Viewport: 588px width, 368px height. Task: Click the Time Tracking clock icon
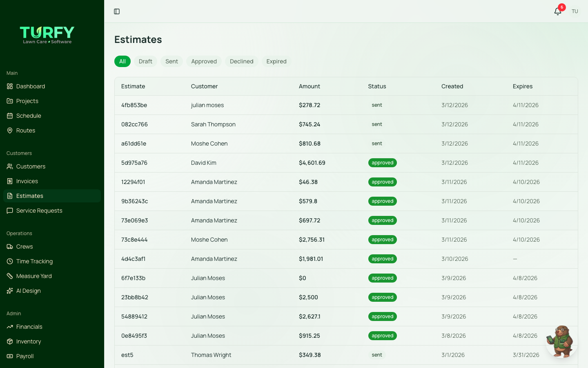tap(10, 261)
